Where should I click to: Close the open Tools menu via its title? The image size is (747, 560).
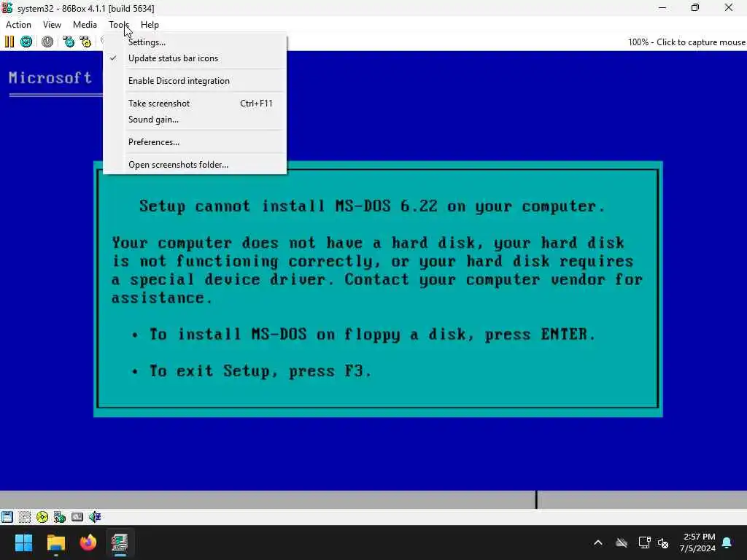click(x=119, y=25)
